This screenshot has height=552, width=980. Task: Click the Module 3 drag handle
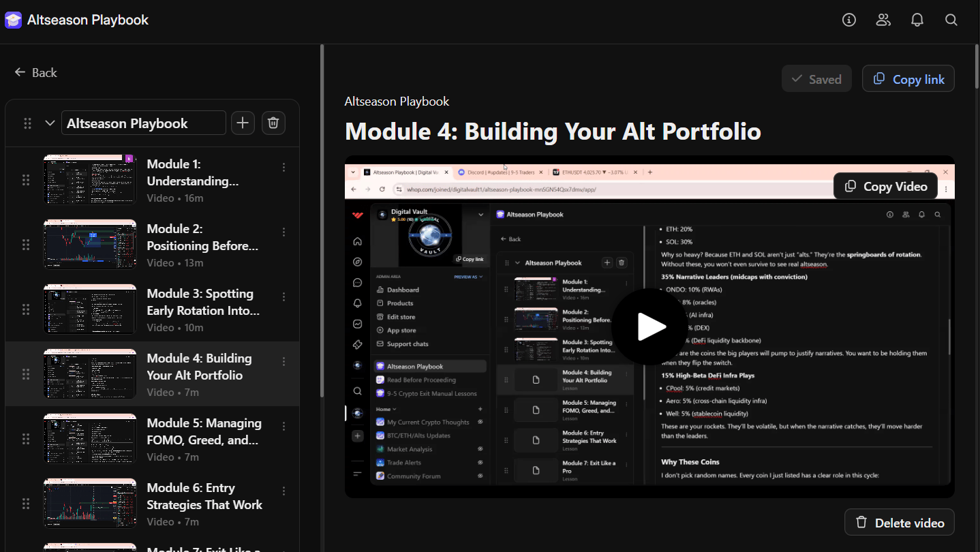tap(26, 309)
